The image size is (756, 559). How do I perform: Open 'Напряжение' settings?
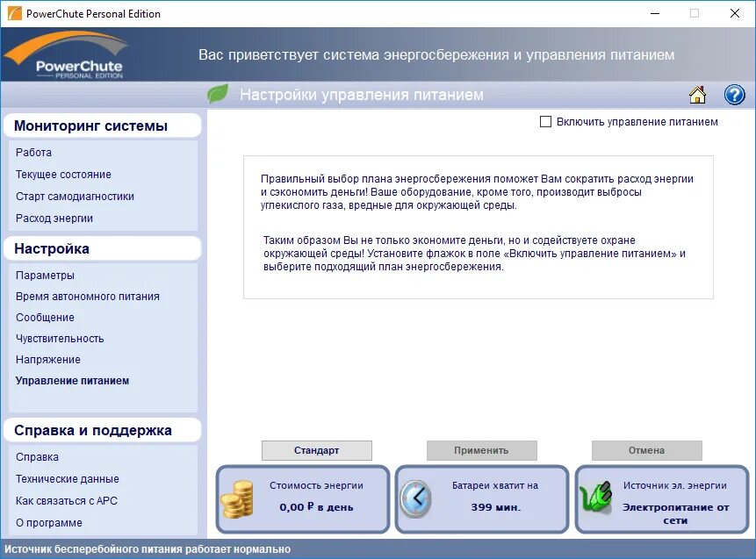[x=47, y=360]
